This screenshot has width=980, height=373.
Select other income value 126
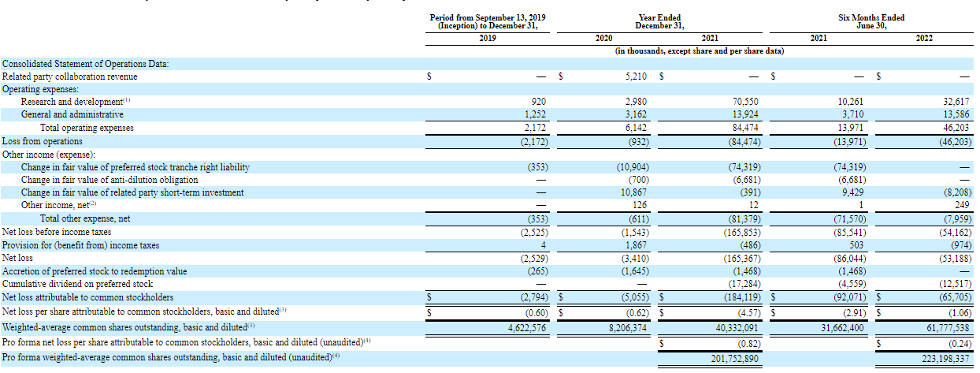[640, 205]
